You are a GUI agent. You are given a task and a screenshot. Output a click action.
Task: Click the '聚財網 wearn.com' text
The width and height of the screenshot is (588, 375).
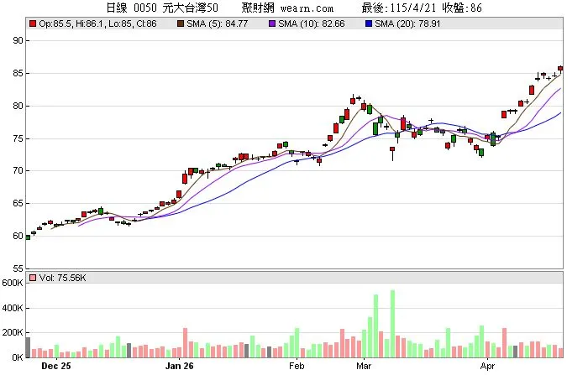point(287,8)
